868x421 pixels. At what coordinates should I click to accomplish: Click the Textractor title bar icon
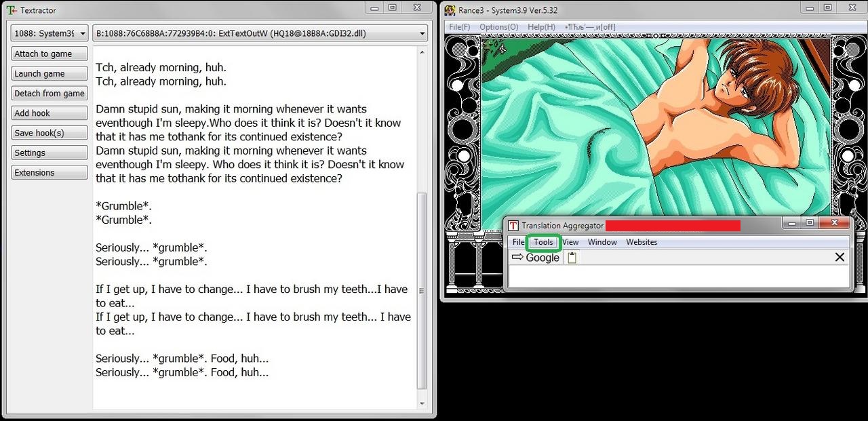click(x=12, y=10)
